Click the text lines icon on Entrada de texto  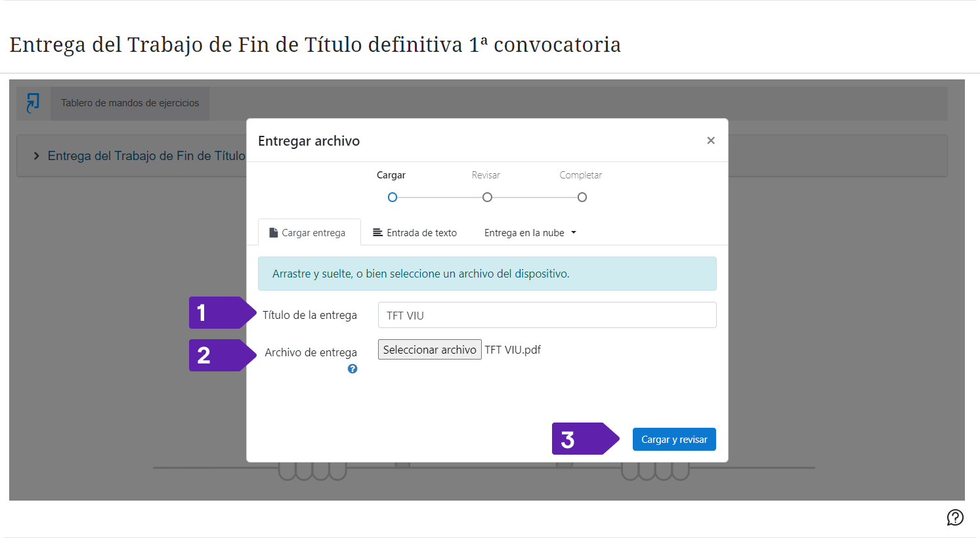[x=378, y=233]
